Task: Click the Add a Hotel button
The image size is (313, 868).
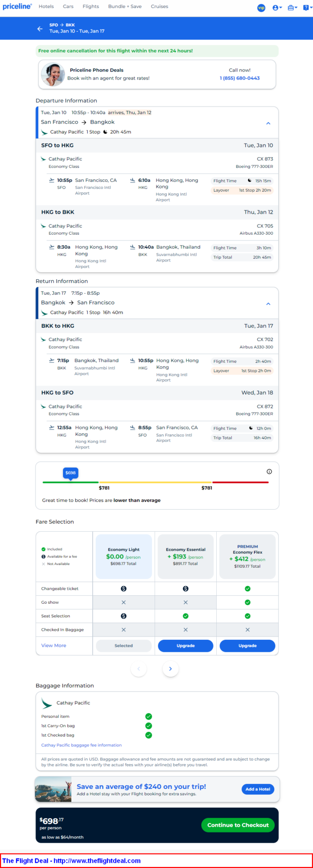Action: pos(258,789)
